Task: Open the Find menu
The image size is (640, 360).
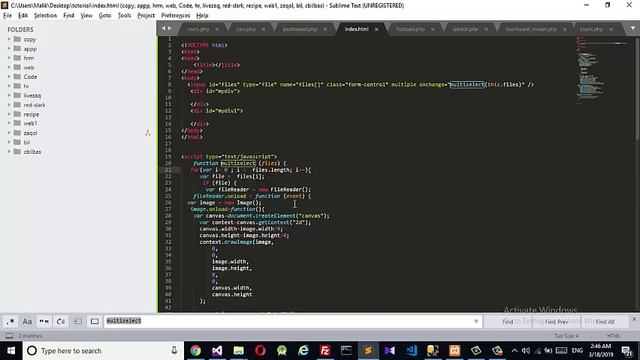Action: coord(69,16)
